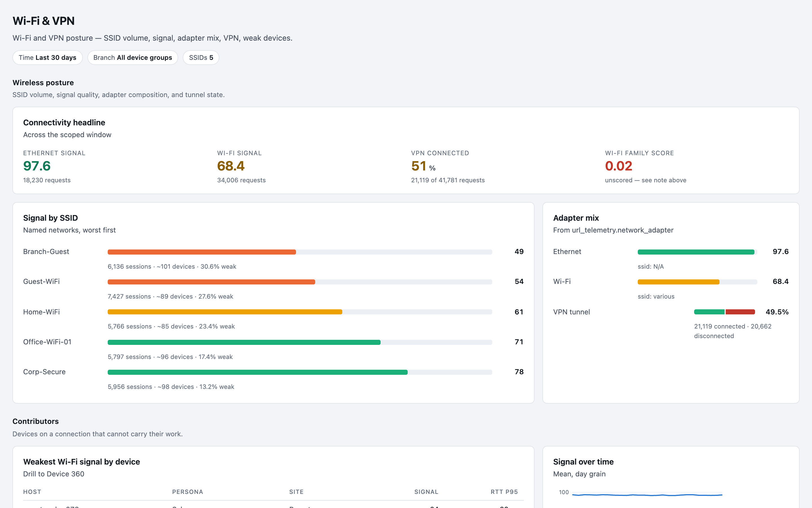The height and width of the screenshot is (508, 812).
Task: Select the Office-WiFi-01 signal bar
Action: (300, 342)
